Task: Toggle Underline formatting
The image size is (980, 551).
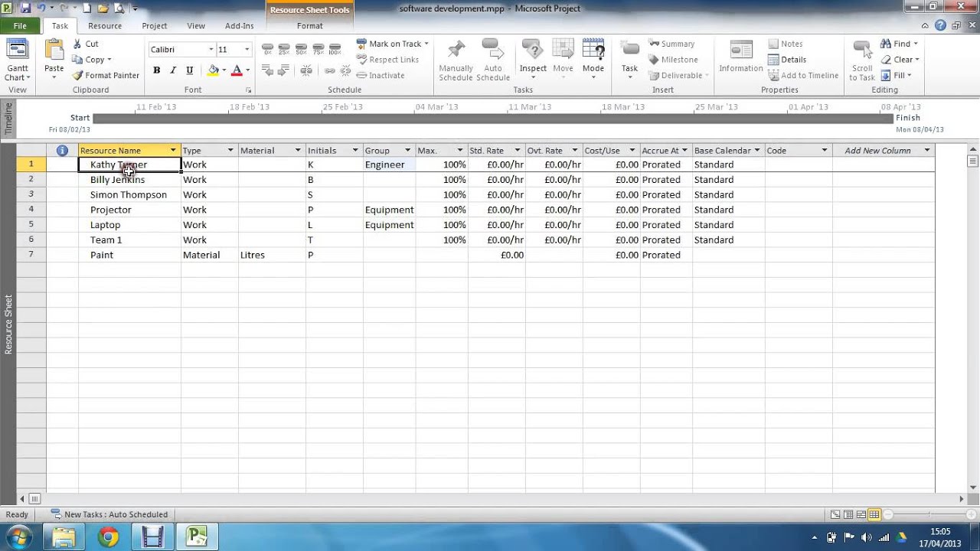Action: coord(189,70)
